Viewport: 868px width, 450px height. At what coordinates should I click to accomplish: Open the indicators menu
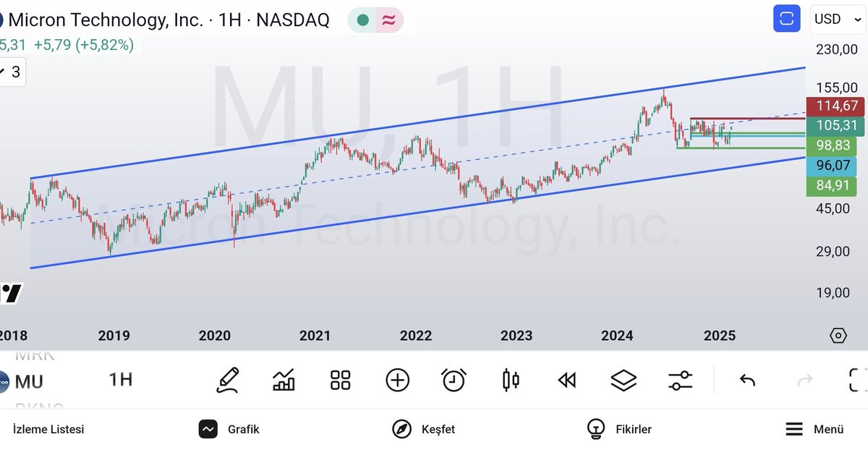[x=283, y=379]
